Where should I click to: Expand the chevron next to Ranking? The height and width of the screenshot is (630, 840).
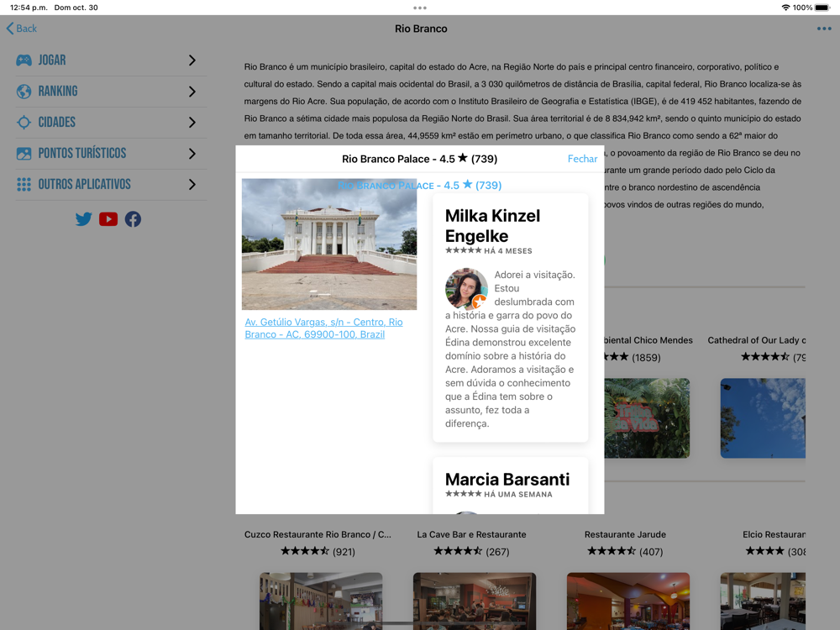(x=192, y=91)
